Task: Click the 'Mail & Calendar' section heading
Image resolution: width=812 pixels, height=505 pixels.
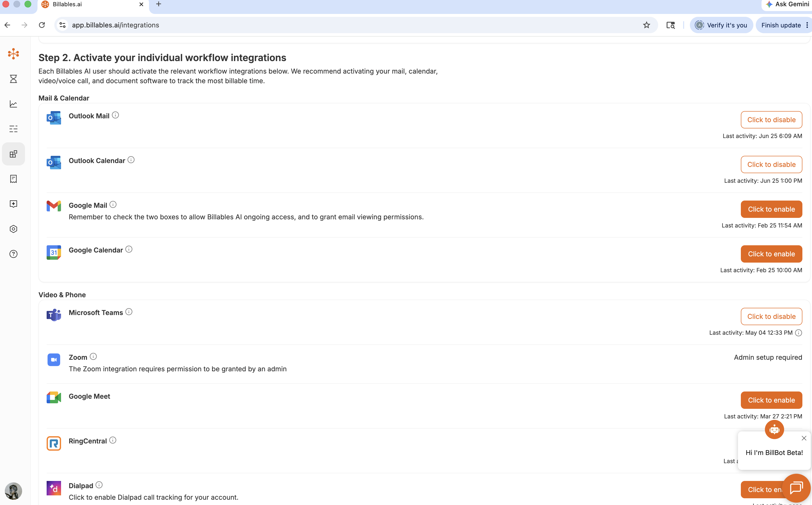Action: [x=64, y=98]
